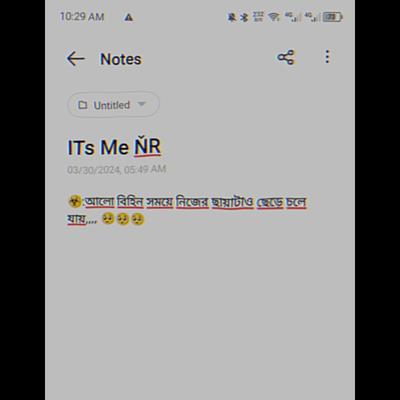Viewport: 400px width, 400px height.
Task: Click the radioactive emoji at note start
Action: (x=75, y=202)
